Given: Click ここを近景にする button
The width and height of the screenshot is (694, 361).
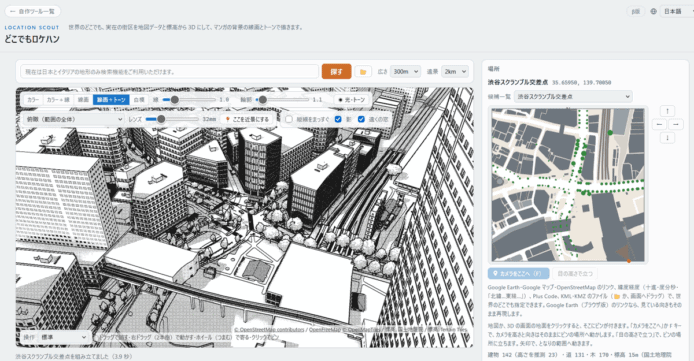Looking at the screenshot, I should [x=247, y=119].
